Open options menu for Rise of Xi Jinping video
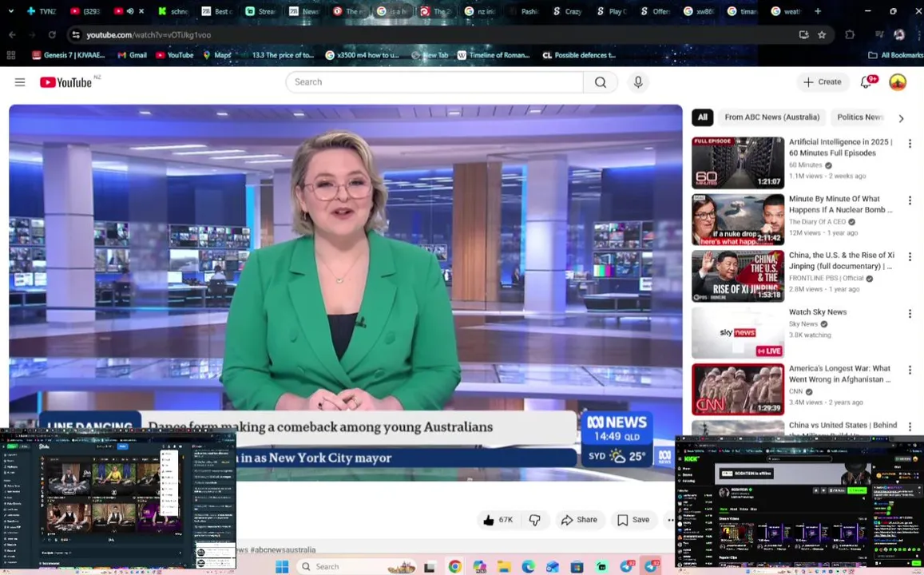This screenshot has width=924, height=575. click(x=910, y=257)
